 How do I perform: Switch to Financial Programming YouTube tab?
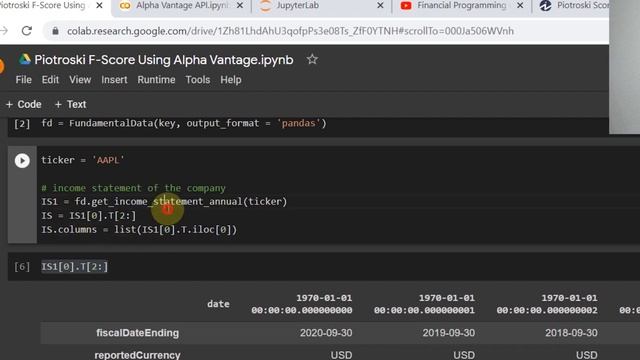[461, 5]
